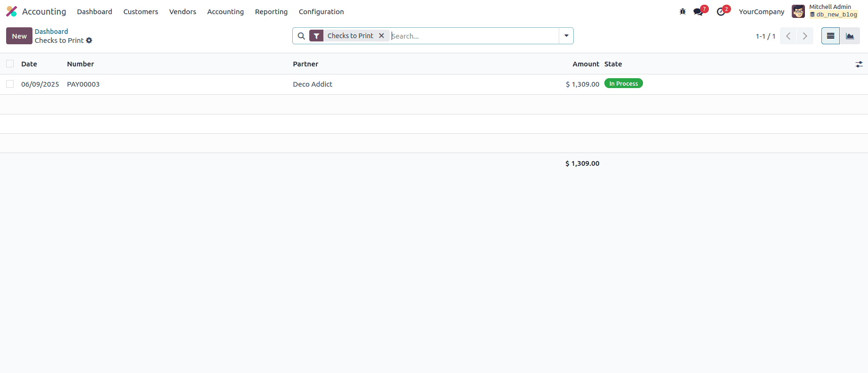
Task: Open the Accounting menu item
Action: tap(225, 11)
